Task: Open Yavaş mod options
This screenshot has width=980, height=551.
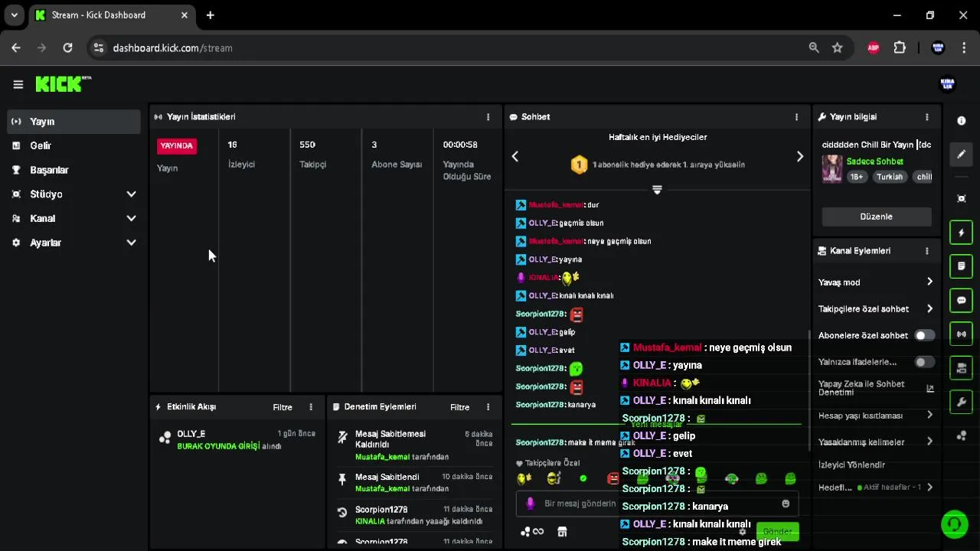Action: pyautogui.click(x=876, y=282)
